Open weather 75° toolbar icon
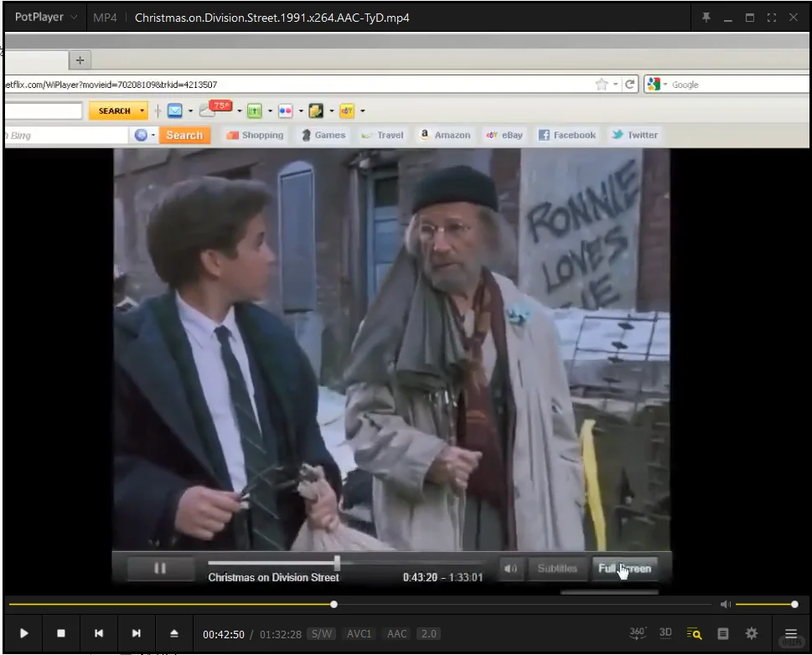This screenshot has width=812, height=655. coord(215,109)
